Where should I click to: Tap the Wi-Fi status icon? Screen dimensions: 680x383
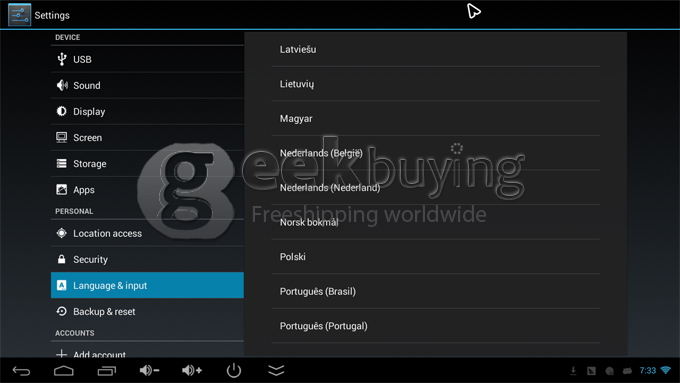(665, 370)
